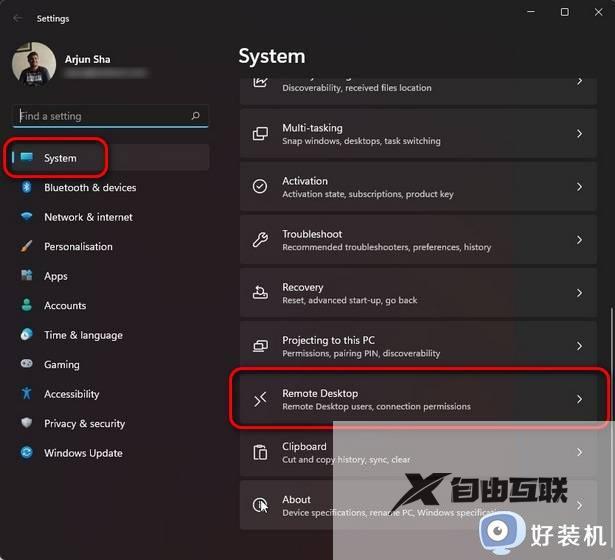Click the Recovery icon

click(260, 293)
